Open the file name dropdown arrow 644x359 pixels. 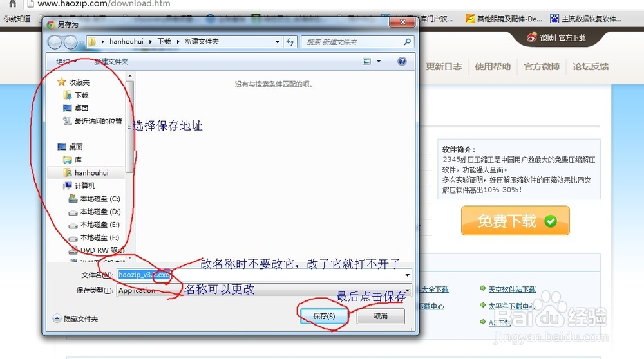(408, 275)
